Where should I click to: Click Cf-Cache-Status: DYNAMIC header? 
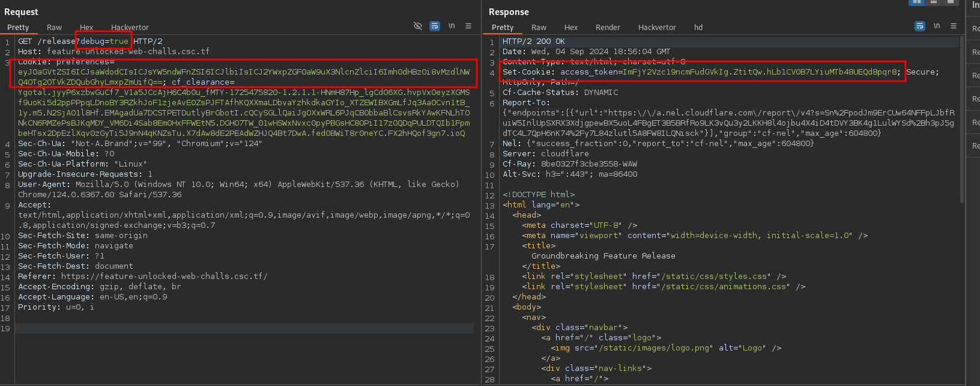point(560,93)
